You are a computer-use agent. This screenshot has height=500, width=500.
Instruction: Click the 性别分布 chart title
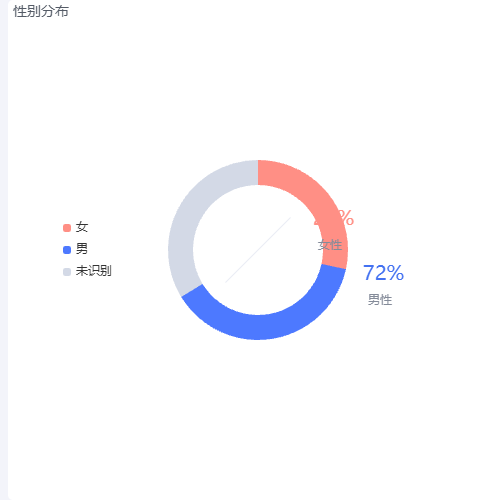point(41,11)
